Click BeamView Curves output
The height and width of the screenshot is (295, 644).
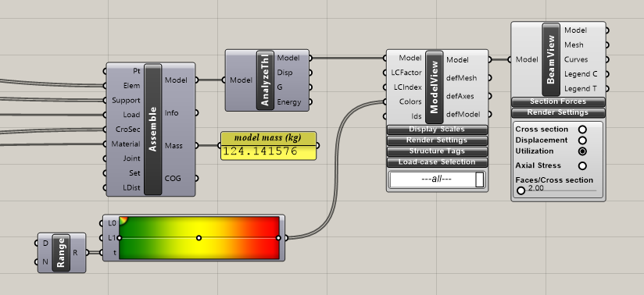[x=576, y=59]
